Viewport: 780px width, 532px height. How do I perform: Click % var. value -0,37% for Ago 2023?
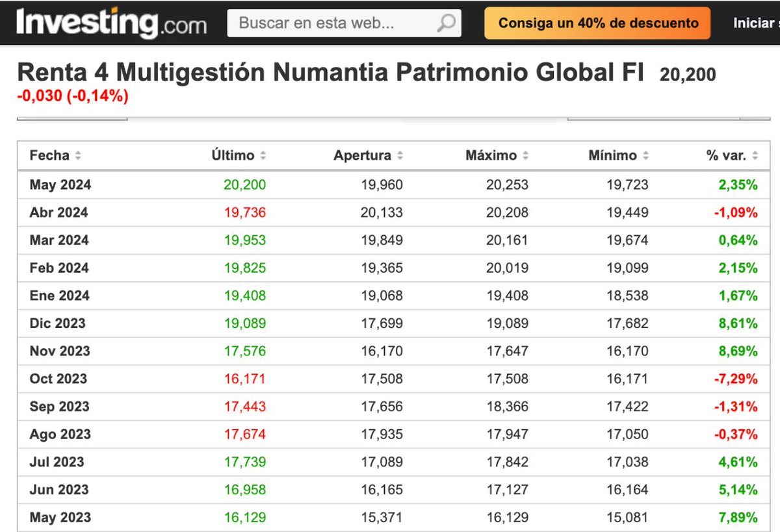[x=736, y=435]
